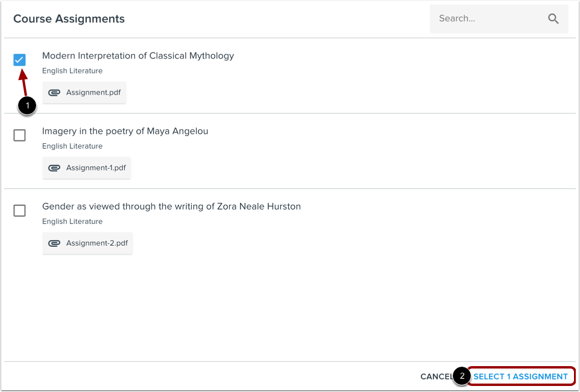Select the Modern Interpretation of Classical Mythology title

pyautogui.click(x=137, y=55)
